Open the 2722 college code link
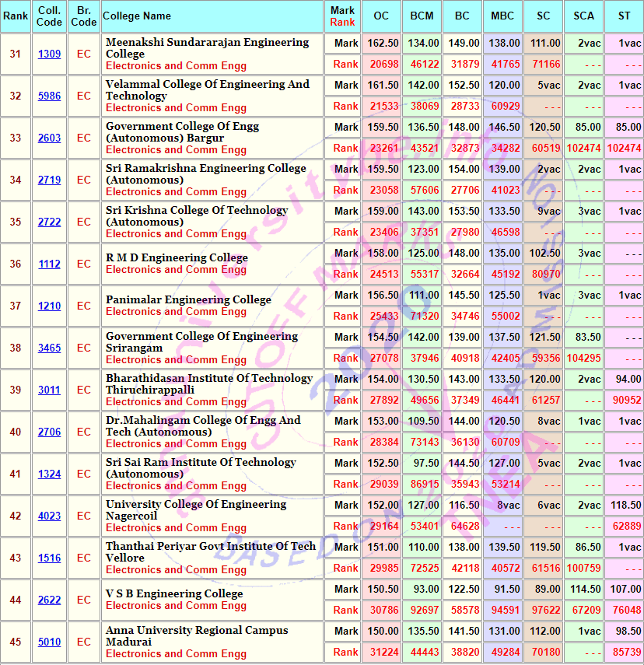This screenshot has height=665, width=644. (x=49, y=222)
